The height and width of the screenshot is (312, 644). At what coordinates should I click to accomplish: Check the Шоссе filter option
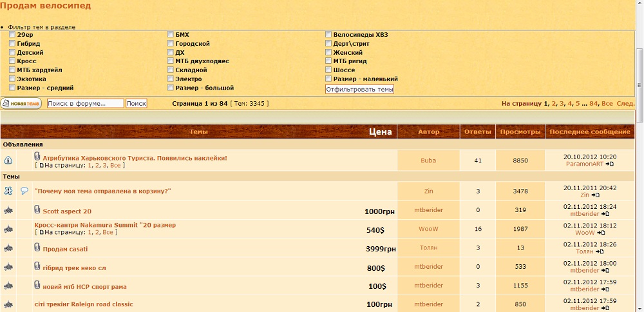(x=328, y=70)
